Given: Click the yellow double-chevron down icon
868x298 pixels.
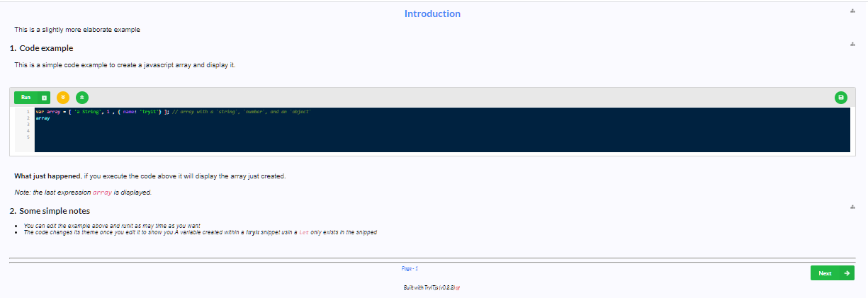Looking at the screenshot, I should 63,98.
